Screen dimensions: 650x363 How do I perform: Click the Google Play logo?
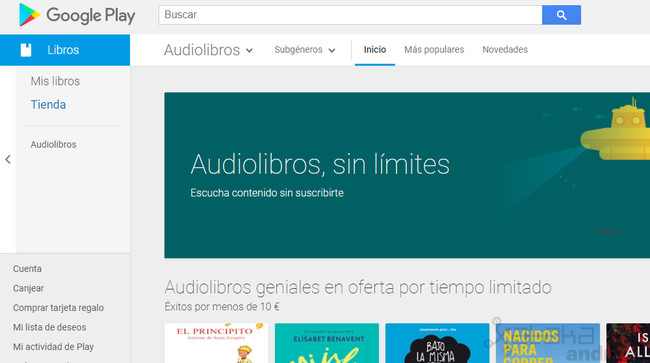coord(77,15)
